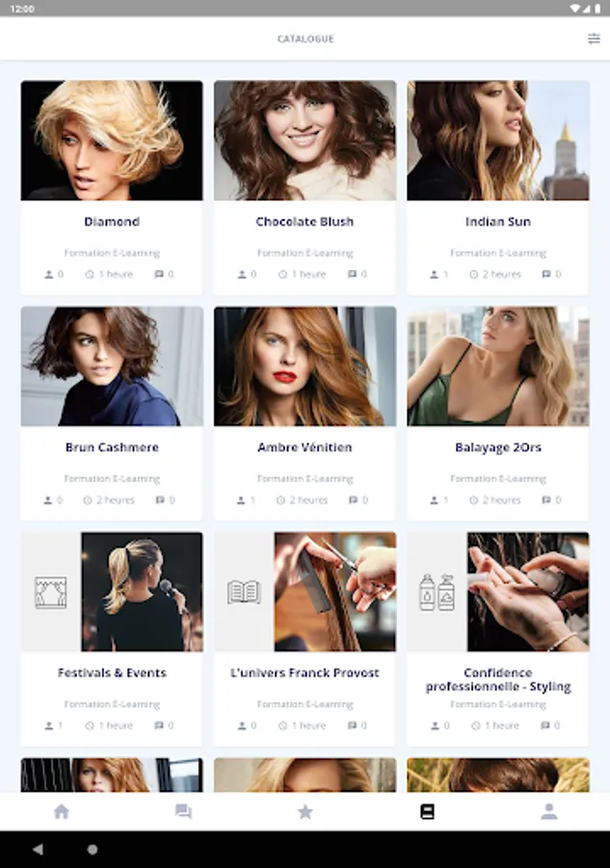Open the profile person tab
Image resolution: width=610 pixels, height=868 pixels.
coord(548,811)
